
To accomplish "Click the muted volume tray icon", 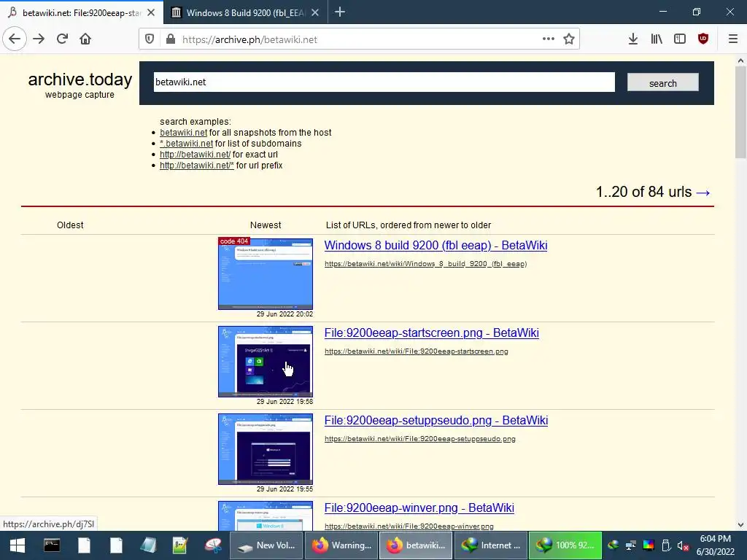I will [683, 545].
